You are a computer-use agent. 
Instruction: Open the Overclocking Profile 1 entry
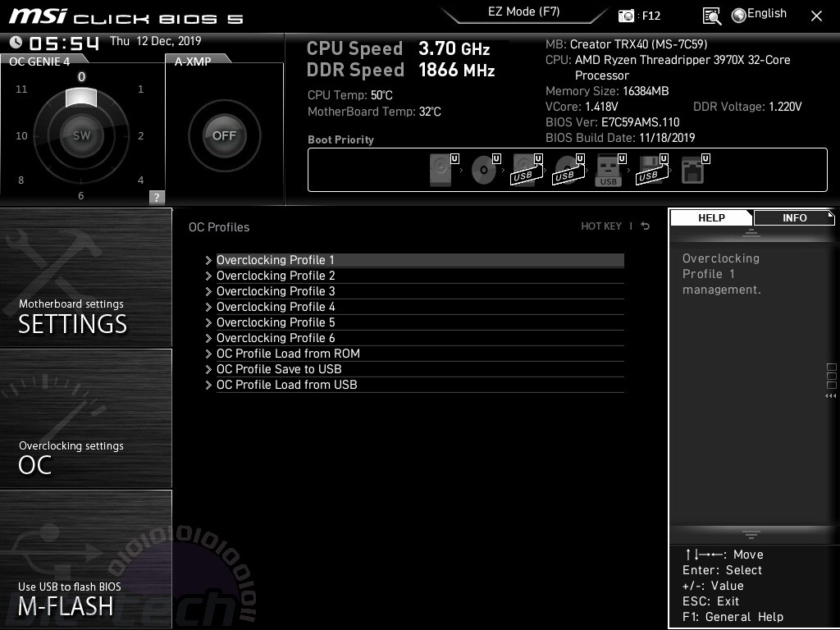[x=420, y=260]
